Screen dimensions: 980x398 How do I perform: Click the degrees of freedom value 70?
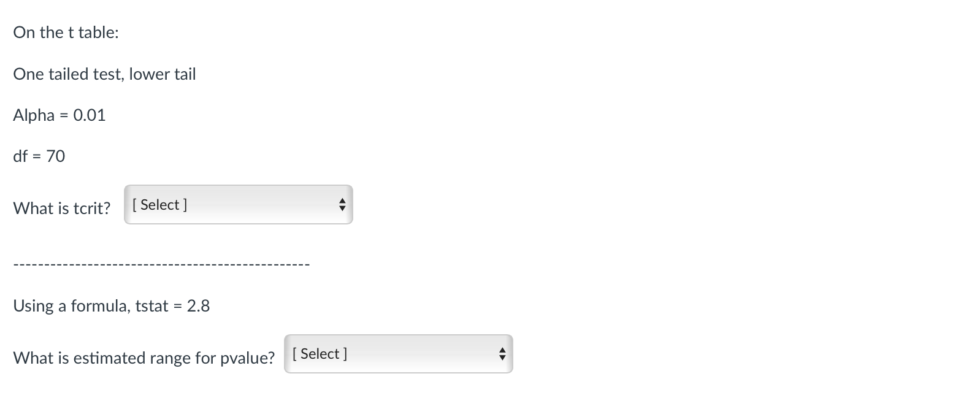tap(56, 156)
